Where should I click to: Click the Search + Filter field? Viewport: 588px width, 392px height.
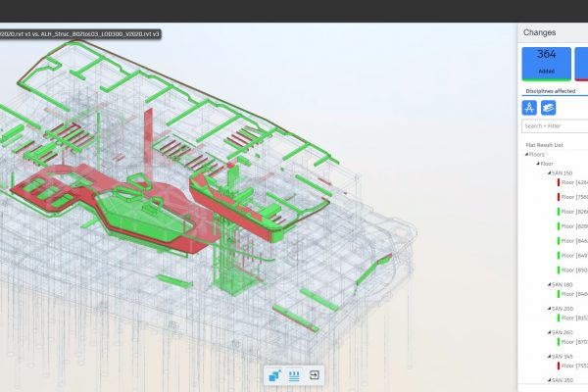[x=555, y=125]
